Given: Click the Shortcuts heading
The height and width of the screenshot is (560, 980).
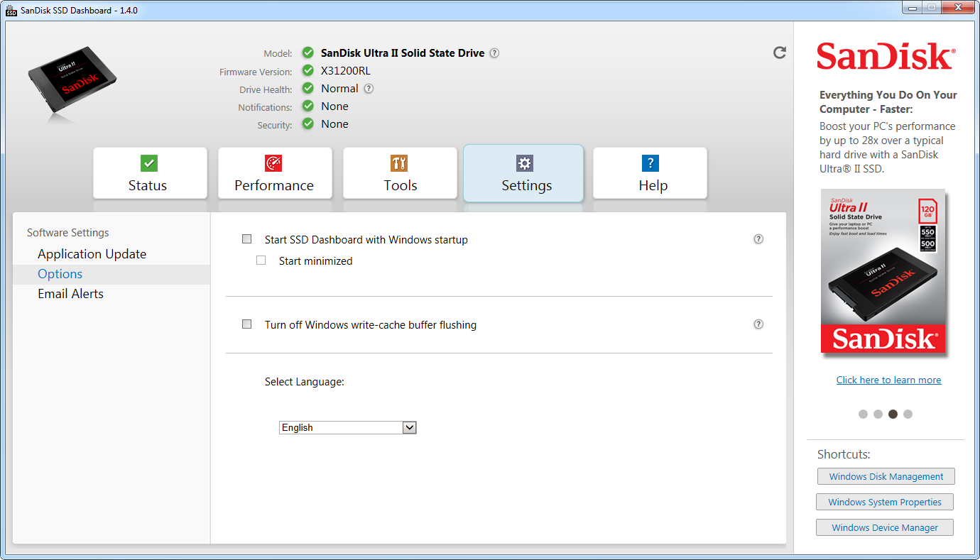Looking at the screenshot, I should 844,454.
